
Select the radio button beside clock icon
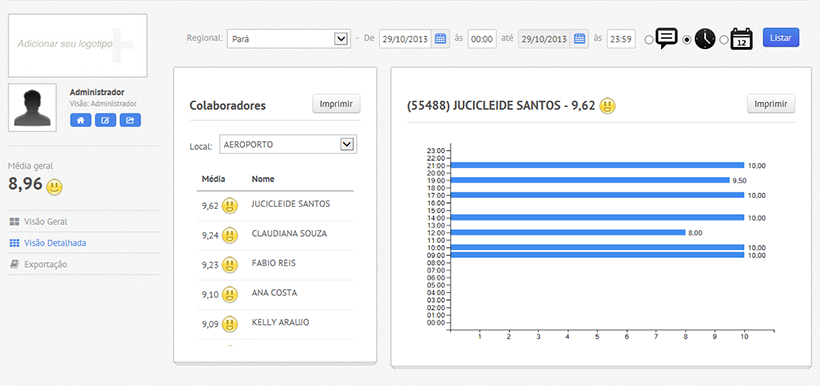click(x=687, y=40)
